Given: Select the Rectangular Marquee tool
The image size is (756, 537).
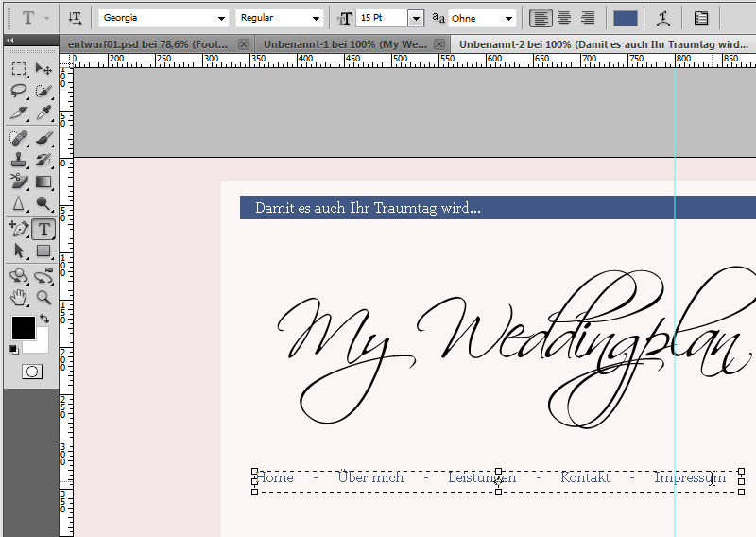Looking at the screenshot, I should [19, 69].
